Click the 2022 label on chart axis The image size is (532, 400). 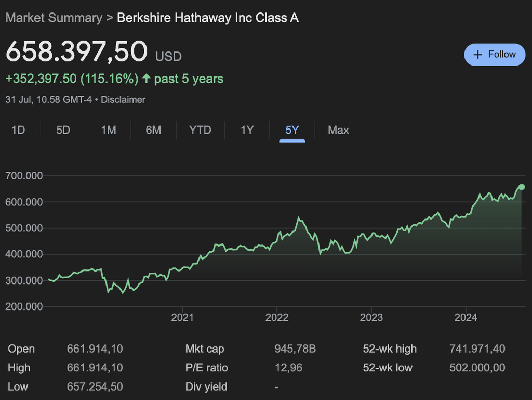(x=276, y=317)
